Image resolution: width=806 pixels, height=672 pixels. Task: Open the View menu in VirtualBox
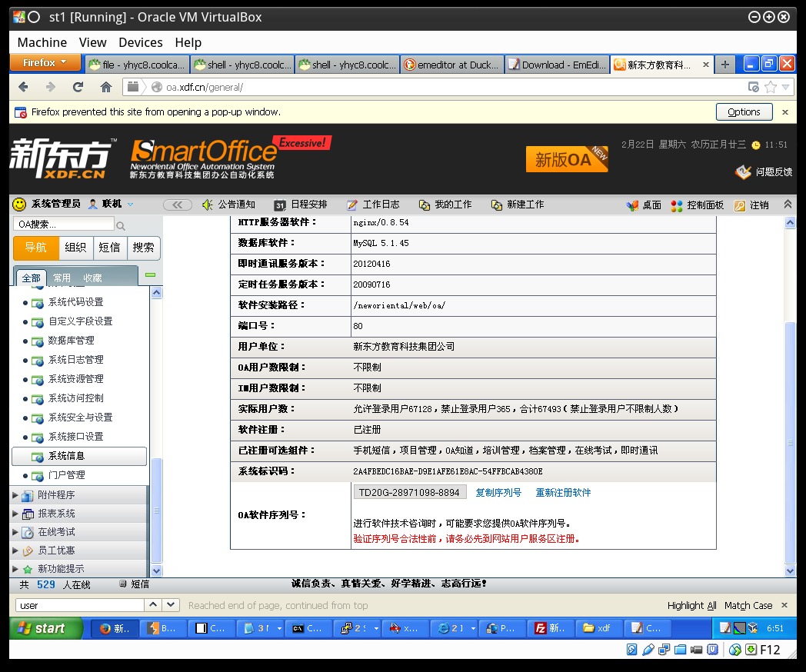click(x=92, y=42)
